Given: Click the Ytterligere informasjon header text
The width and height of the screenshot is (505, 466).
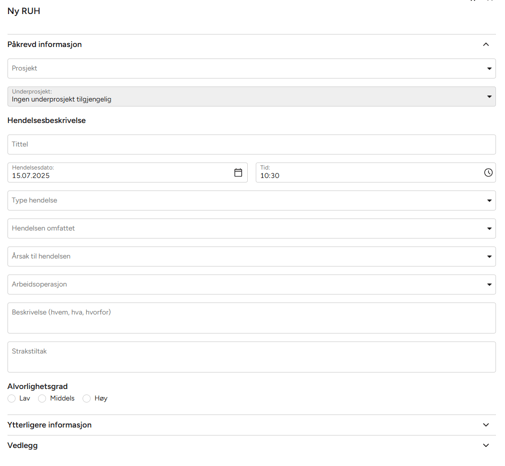Looking at the screenshot, I should (x=49, y=425).
